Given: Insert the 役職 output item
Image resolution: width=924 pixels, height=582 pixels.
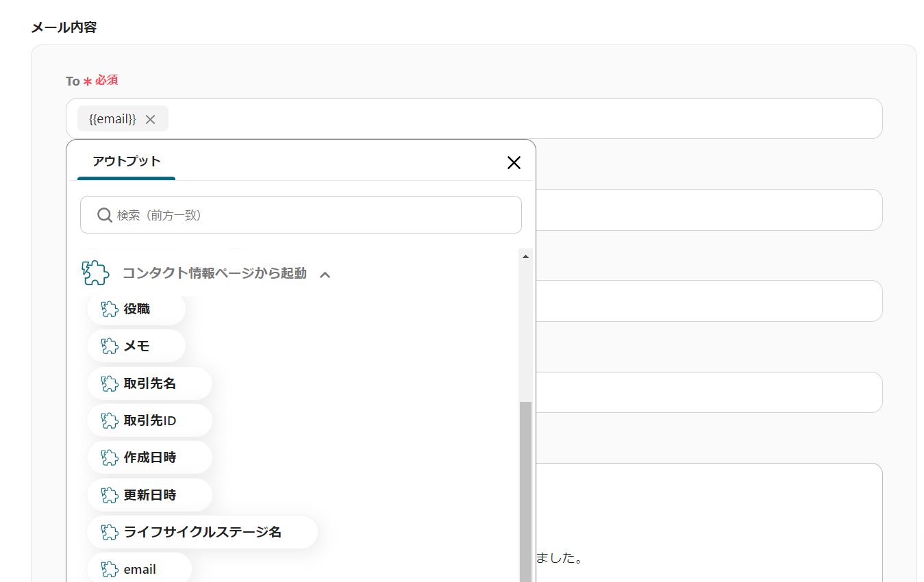Looking at the screenshot, I should coord(136,309).
